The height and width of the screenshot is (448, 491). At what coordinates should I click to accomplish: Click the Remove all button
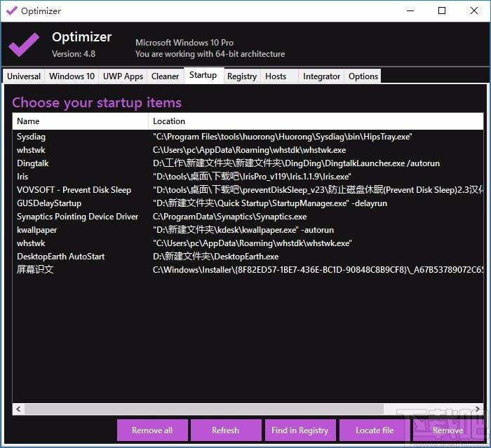[x=152, y=430]
